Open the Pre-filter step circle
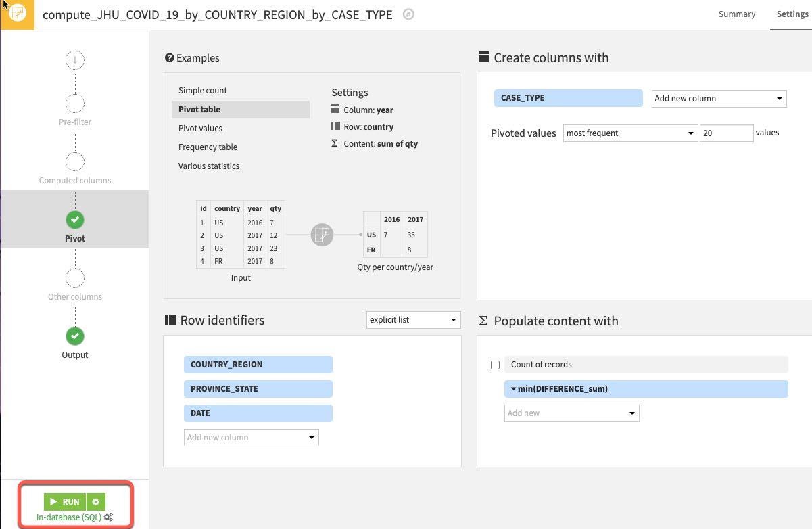 (75, 103)
